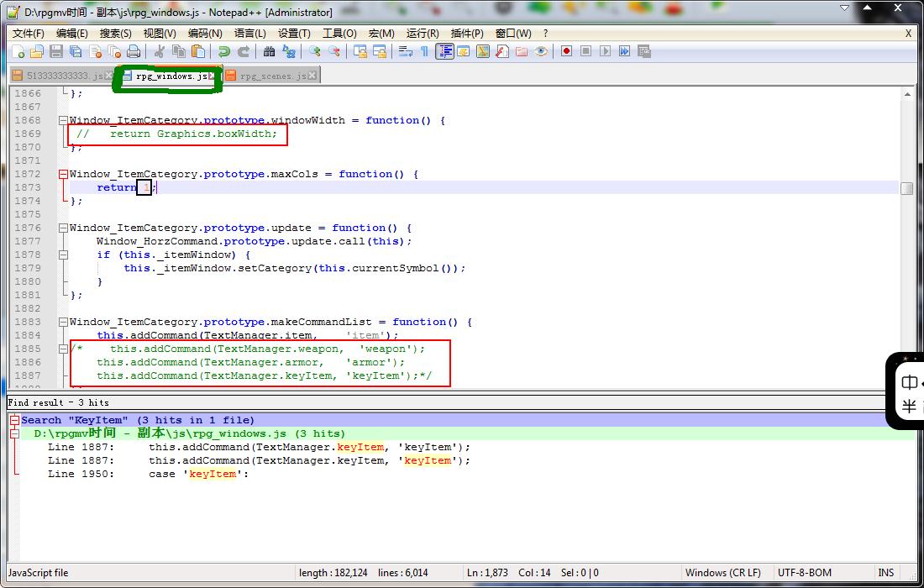
Task: Close the 513333333333.js tab
Action: coord(108,76)
